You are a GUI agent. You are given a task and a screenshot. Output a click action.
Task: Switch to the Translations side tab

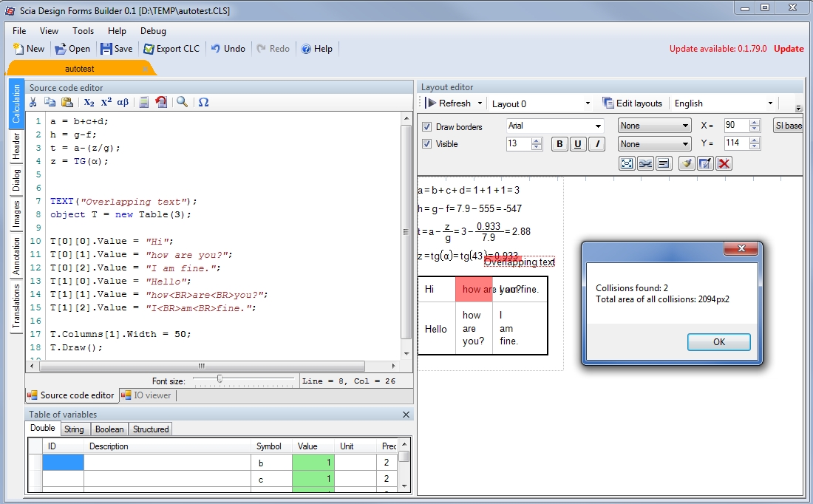click(x=16, y=306)
